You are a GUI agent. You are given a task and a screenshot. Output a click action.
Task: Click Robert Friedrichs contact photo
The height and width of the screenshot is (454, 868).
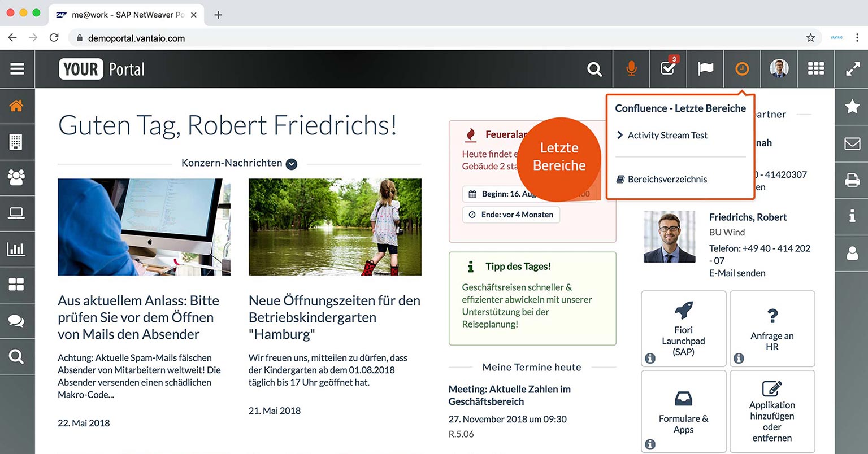670,237
